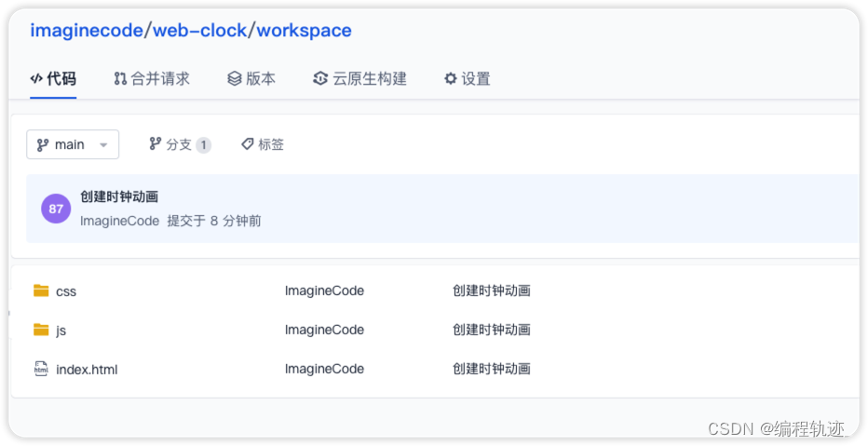Open the css folder
Viewport: 868px width, 446px height.
(x=66, y=291)
